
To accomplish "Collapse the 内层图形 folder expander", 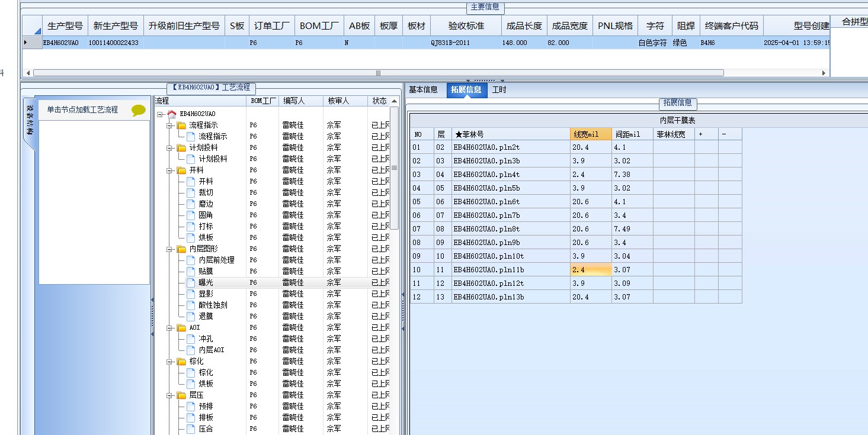I will click(x=169, y=249).
